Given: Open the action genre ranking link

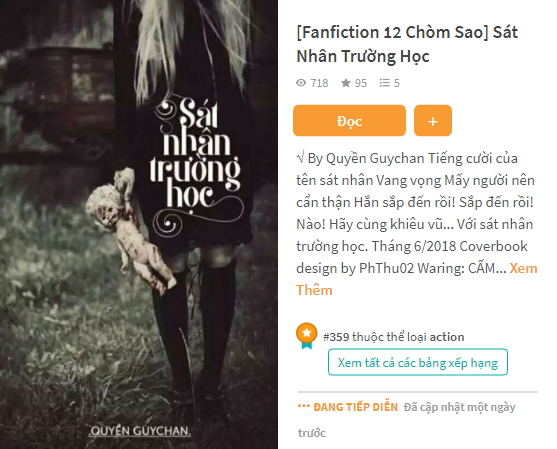Looking at the screenshot, I should click(447, 337).
